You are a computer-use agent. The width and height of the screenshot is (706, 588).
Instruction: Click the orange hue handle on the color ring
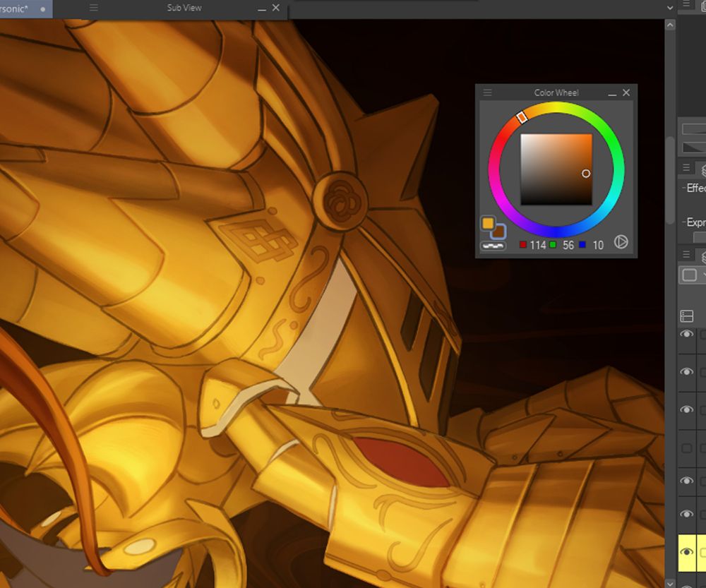[x=522, y=117]
